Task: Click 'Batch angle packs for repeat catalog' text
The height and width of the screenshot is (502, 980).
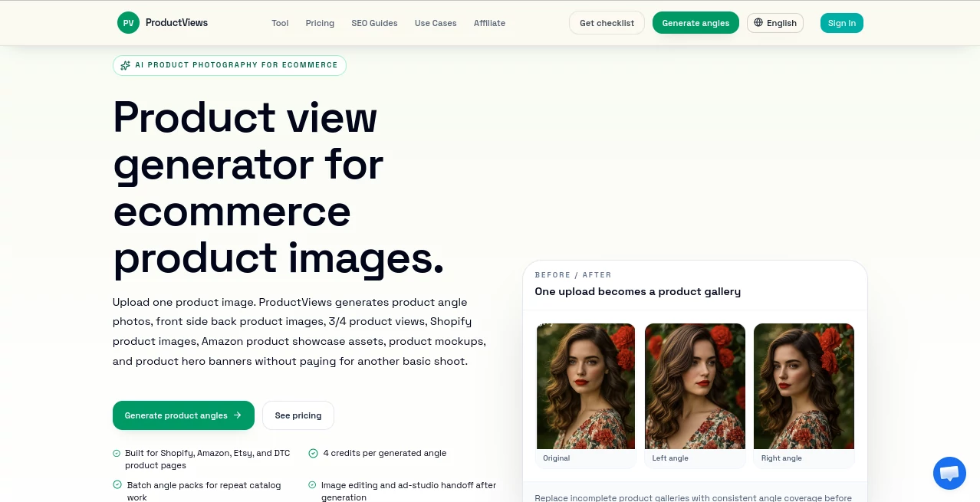Action: tap(204, 491)
